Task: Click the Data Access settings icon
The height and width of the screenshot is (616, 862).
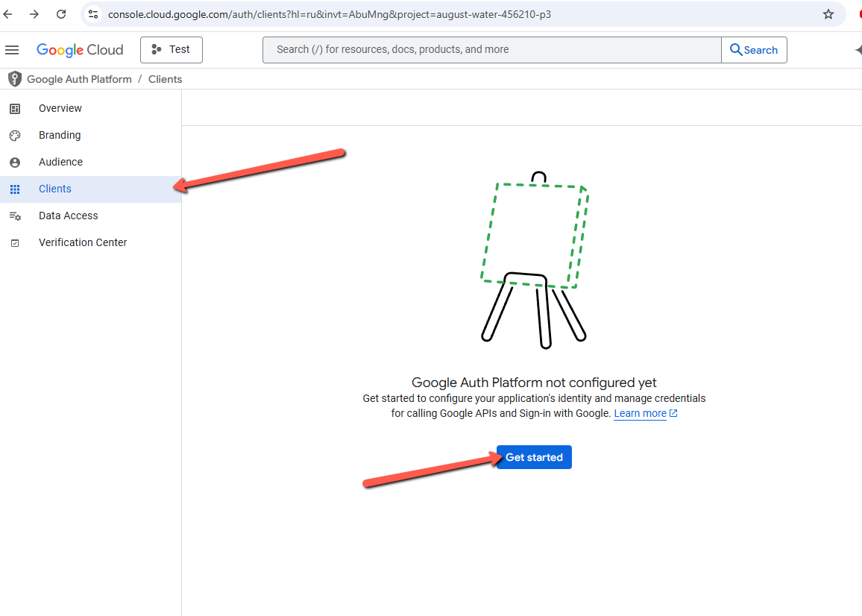Action: click(x=15, y=217)
